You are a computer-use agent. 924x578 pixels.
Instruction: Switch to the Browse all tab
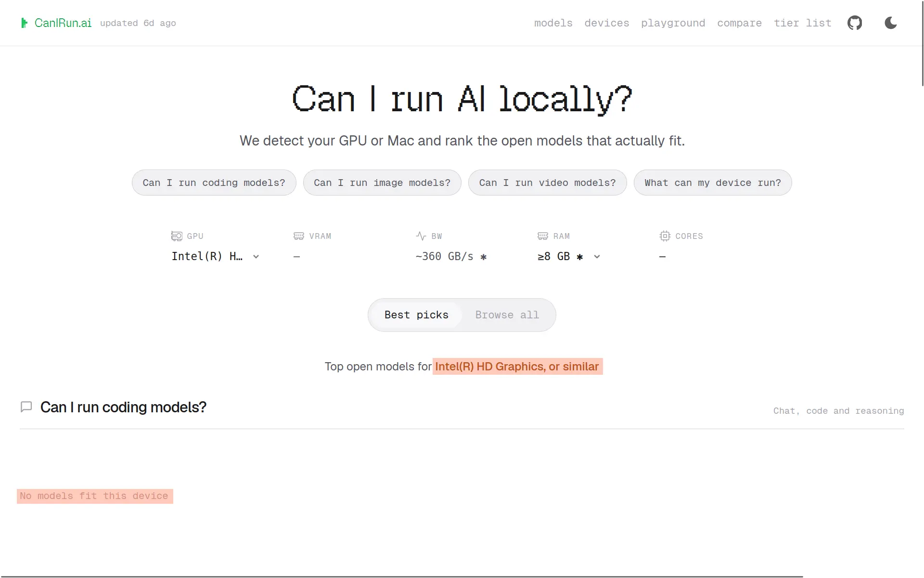pos(507,315)
